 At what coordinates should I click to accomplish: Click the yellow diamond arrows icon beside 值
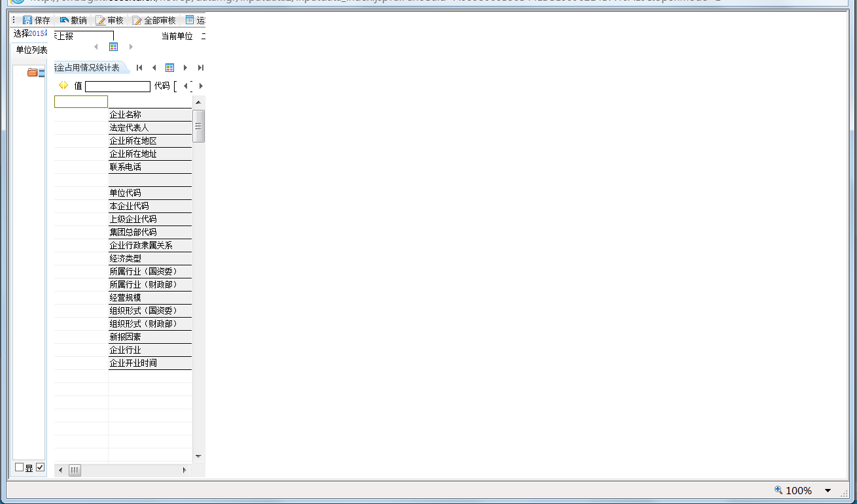[x=63, y=85]
